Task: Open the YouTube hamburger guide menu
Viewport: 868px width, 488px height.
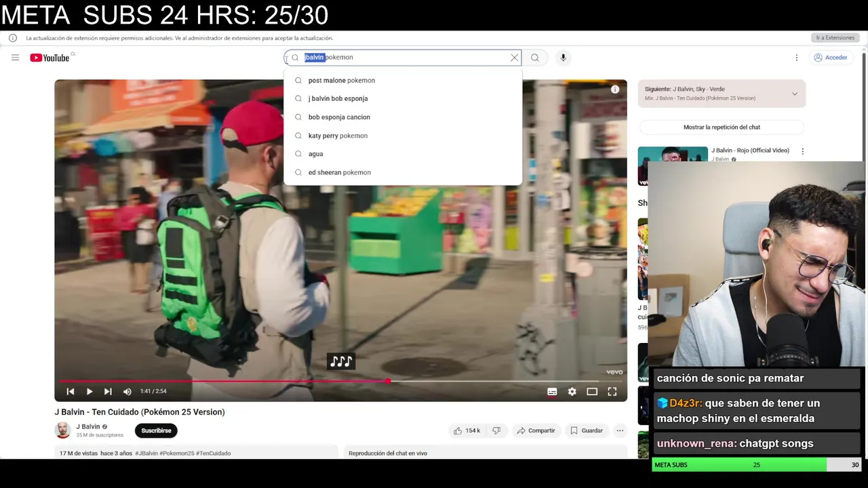Action: click(15, 58)
